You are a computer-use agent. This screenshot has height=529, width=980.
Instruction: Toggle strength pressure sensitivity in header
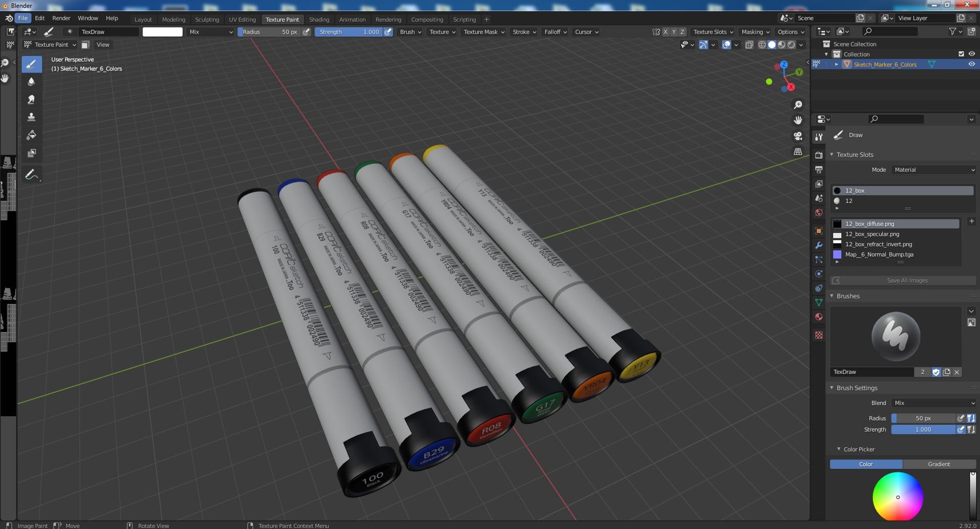(x=388, y=32)
